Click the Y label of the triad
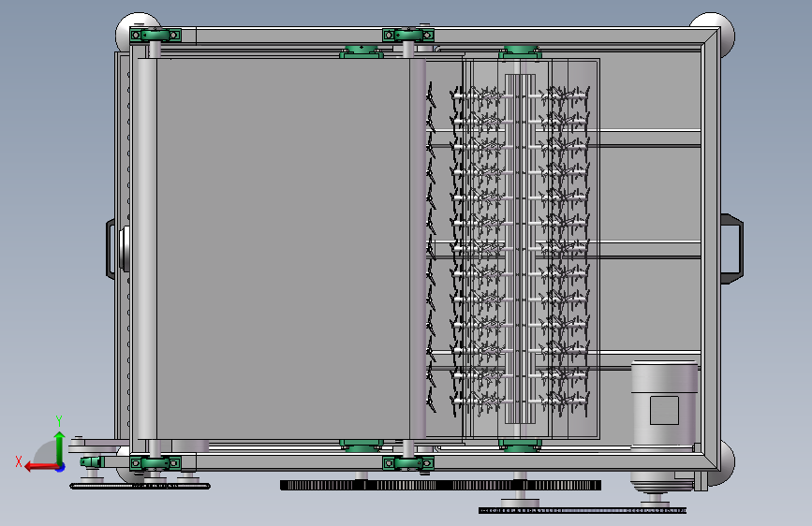812x526 pixels. tap(59, 421)
